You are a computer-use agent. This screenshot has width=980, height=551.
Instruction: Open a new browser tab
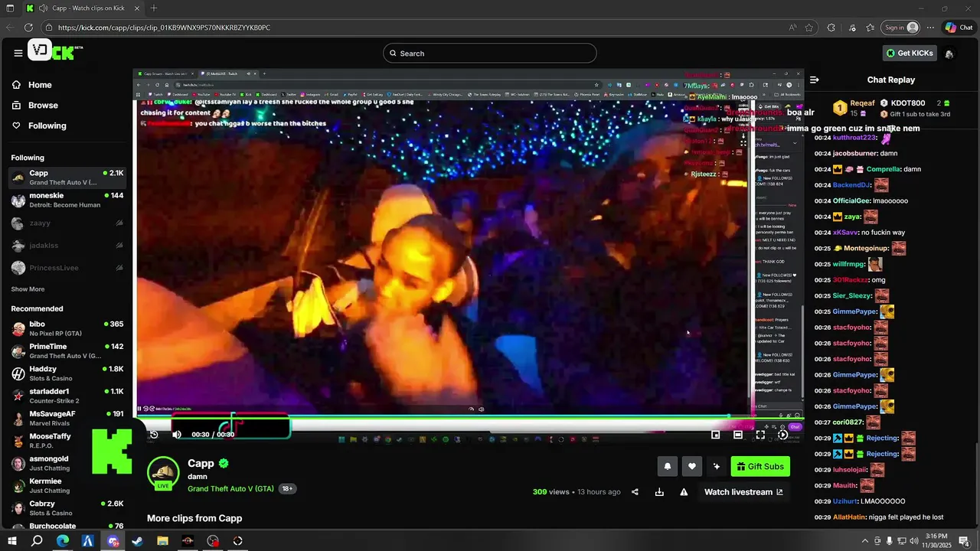coord(154,8)
